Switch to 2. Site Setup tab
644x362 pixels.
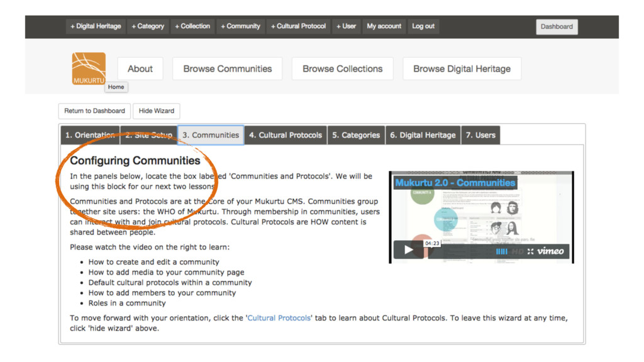[x=148, y=135]
